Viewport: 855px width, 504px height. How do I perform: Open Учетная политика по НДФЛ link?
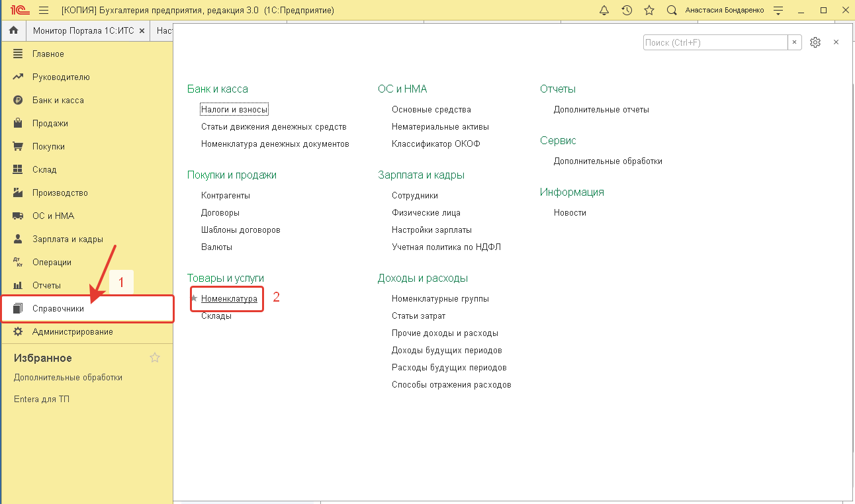point(447,247)
